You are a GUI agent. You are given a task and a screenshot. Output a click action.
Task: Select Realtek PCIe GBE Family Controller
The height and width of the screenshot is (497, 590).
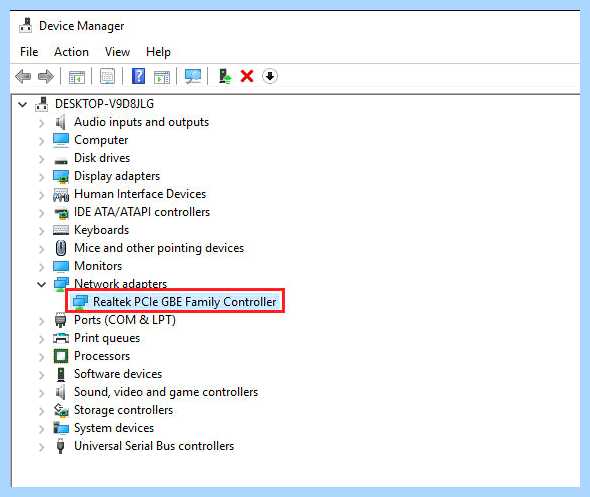pos(184,302)
